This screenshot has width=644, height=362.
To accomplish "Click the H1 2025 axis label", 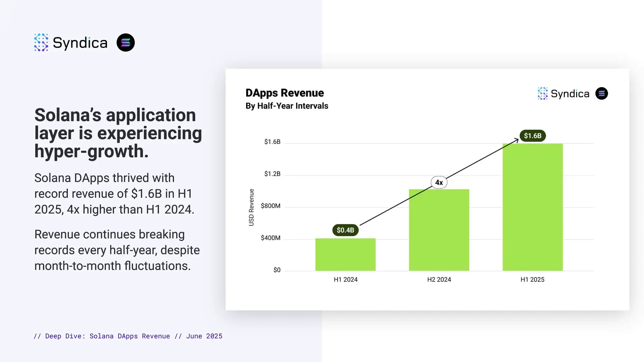I will [x=533, y=280].
